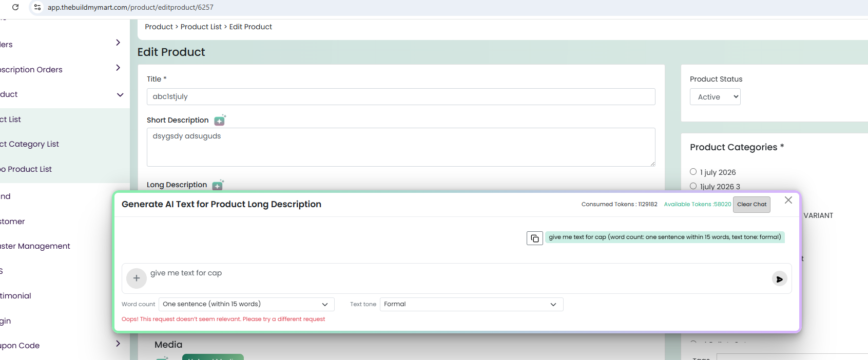Select the '1 july 2026' category radio
This screenshot has width=868, height=360.
point(693,172)
